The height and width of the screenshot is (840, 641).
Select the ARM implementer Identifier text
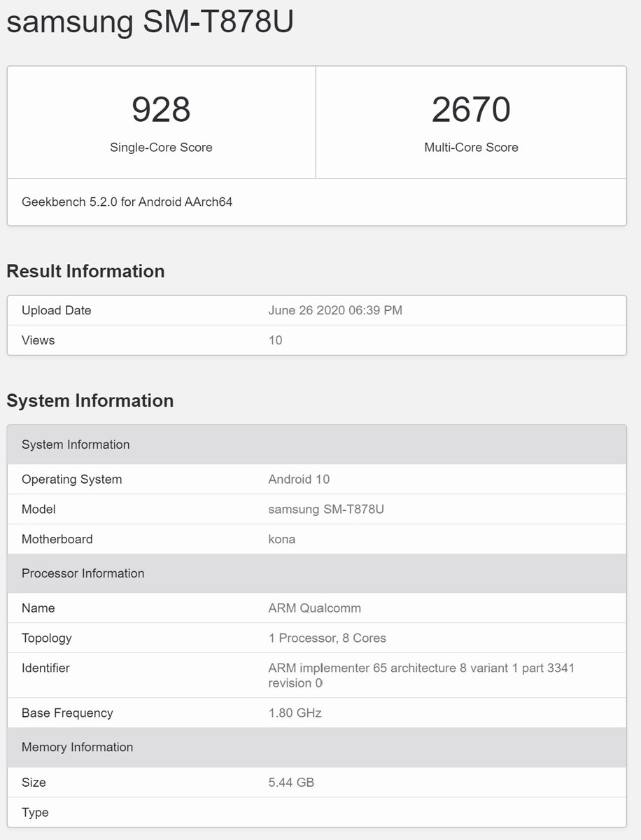pos(421,675)
